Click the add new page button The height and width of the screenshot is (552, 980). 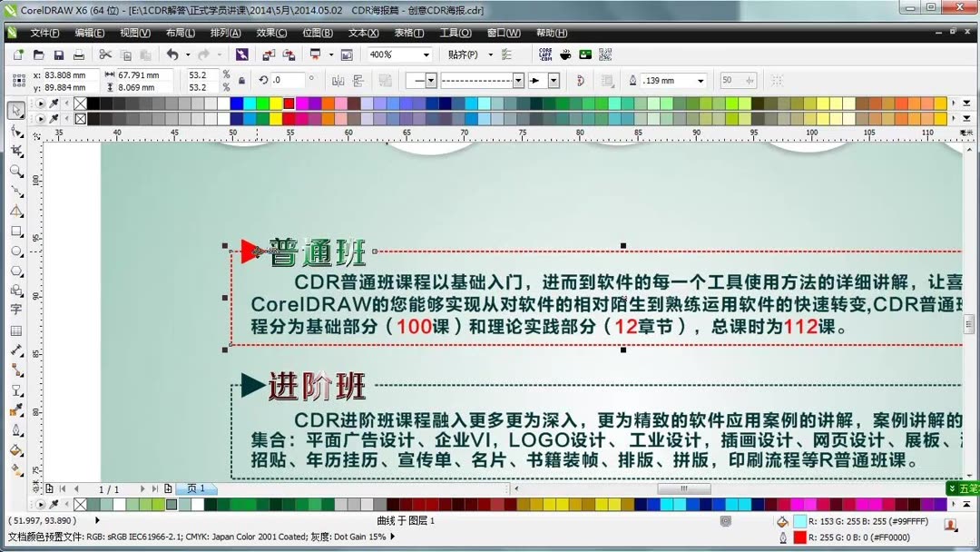coord(168,488)
